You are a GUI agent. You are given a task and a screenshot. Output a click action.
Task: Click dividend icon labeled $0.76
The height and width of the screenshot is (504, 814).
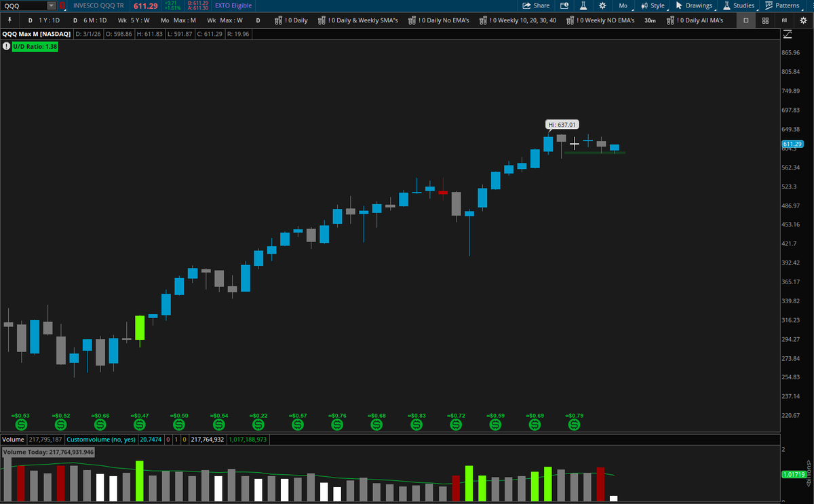(x=337, y=424)
